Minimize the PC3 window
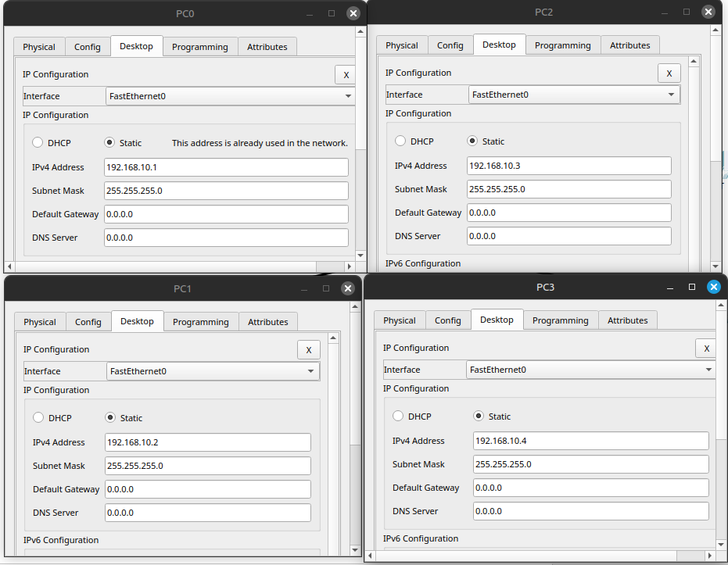Image resolution: width=728 pixels, height=565 pixels. coord(670,288)
